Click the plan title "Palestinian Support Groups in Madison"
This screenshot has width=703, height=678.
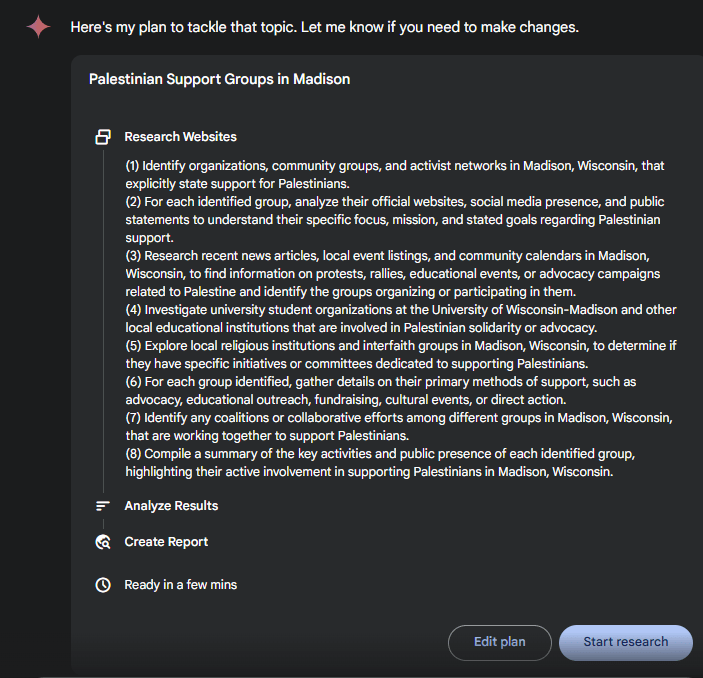click(219, 79)
